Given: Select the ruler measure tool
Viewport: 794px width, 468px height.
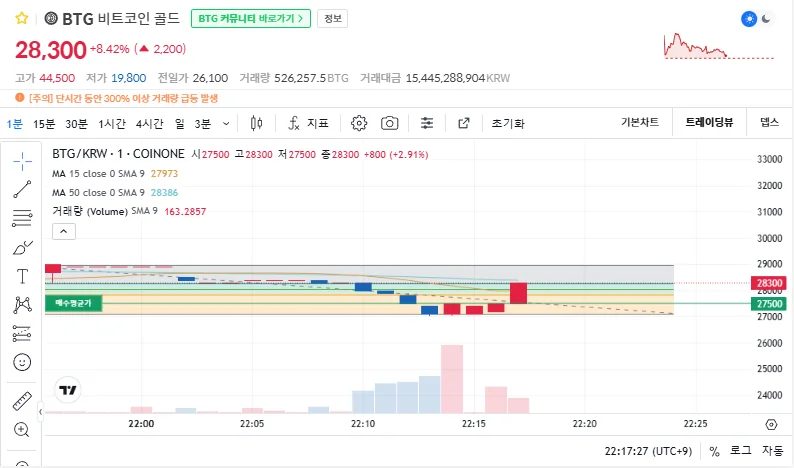Looking at the screenshot, I should pos(22,401).
